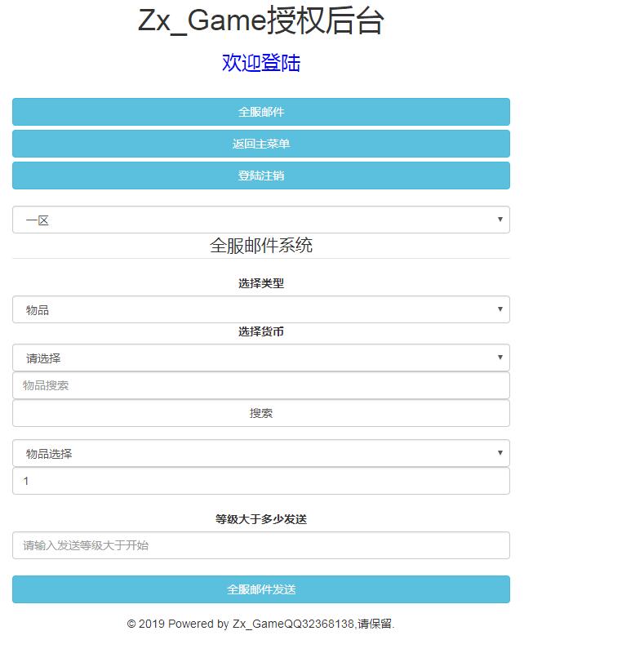Send mail with 全服邮件发送 button
The width and height of the screenshot is (644, 671).
(x=261, y=589)
